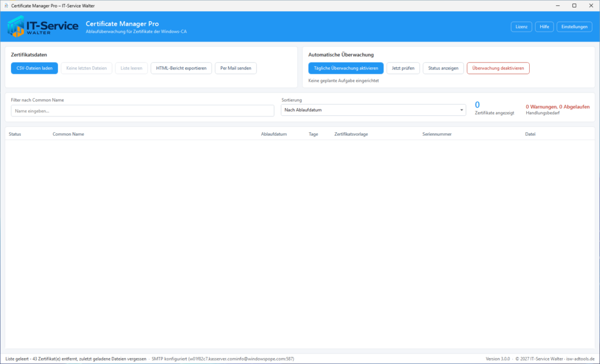Load CSV files with CSV-Dateien laden
The width and height of the screenshot is (600, 364).
(x=35, y=68)
